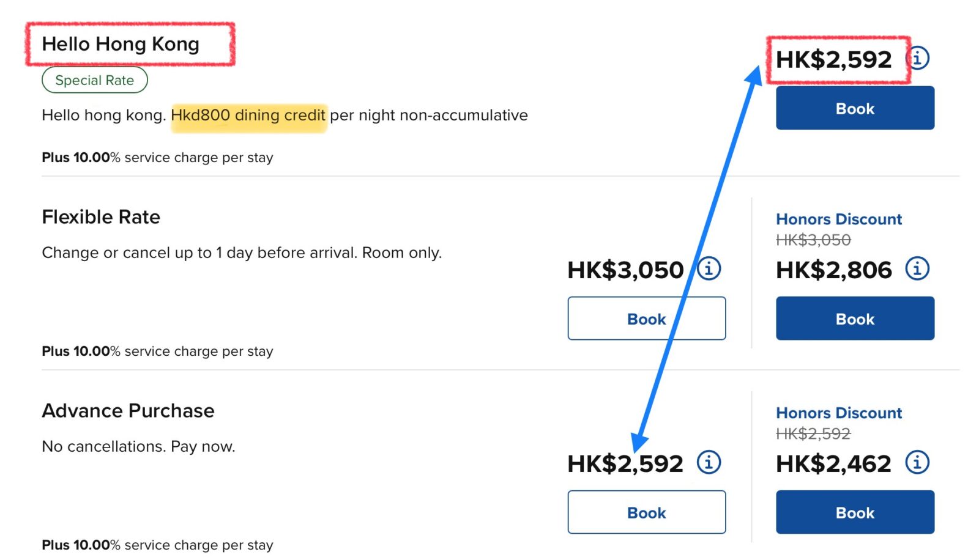Open details for the HK$2,462 discounted price

917,463
